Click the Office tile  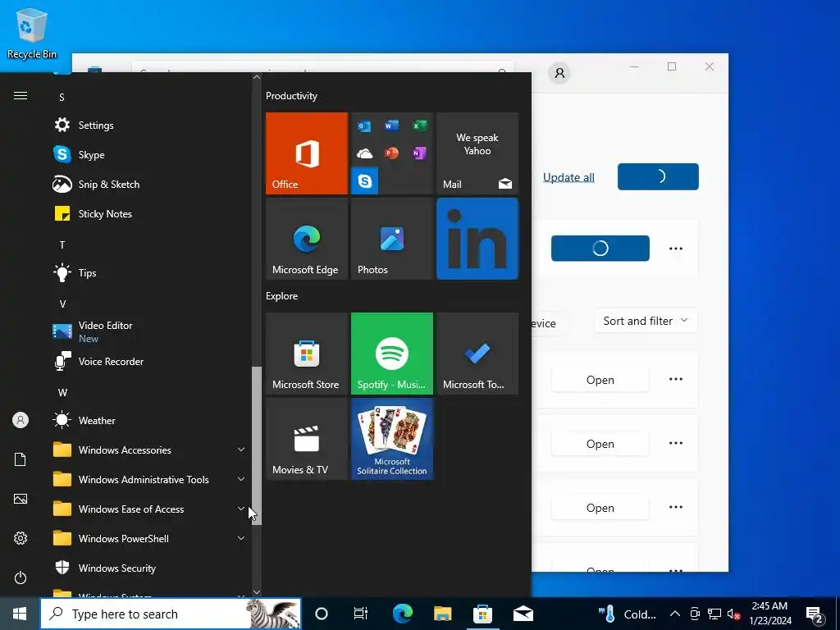point(307,153)
